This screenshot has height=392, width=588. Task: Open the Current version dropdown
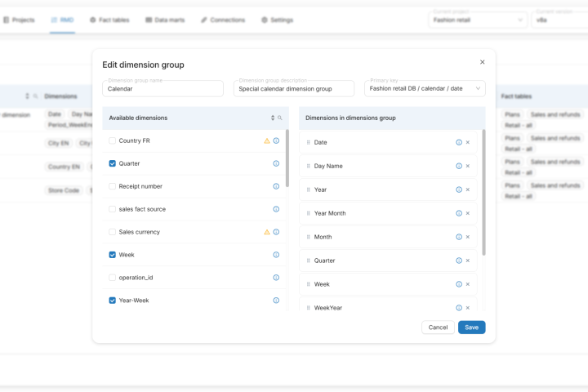[x=560, y=20]
